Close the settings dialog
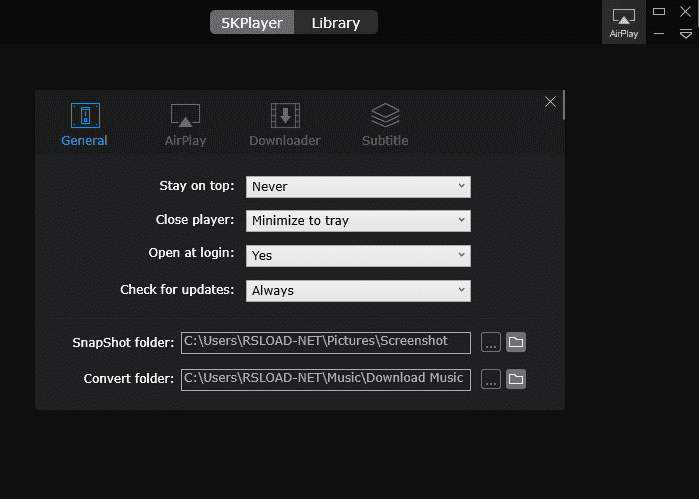 (550, 101)
